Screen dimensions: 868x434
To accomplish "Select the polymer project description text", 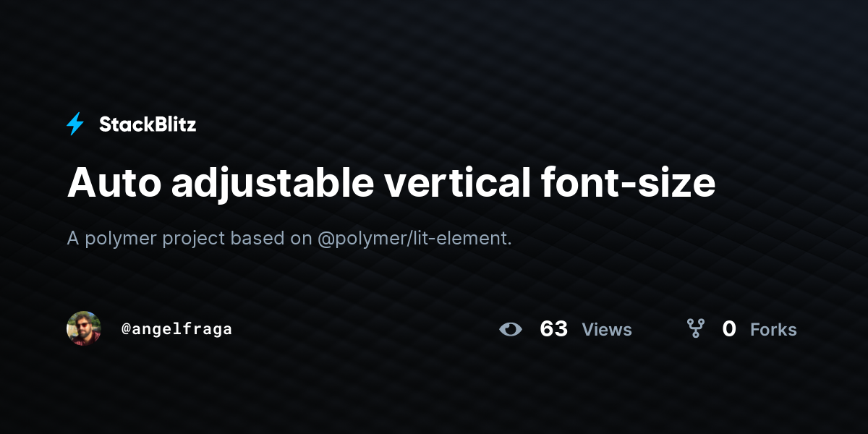I will (x=289, y=238).
